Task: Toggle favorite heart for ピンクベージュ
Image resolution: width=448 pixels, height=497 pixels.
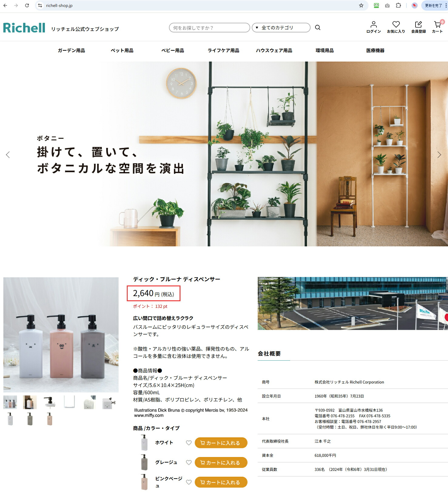Action: (189, 482)
